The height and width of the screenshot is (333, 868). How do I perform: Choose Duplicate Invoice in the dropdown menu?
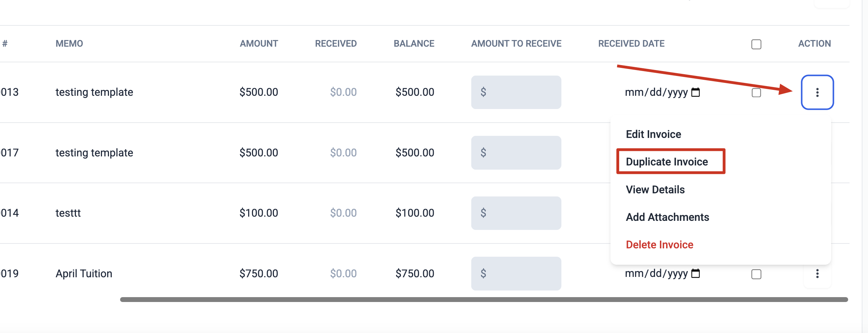tap(667, 162)
